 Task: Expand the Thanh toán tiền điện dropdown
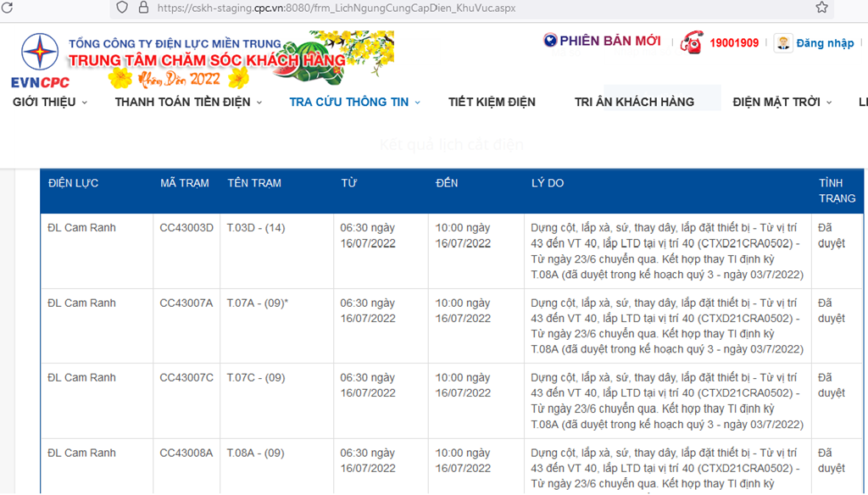coord(188,103)
